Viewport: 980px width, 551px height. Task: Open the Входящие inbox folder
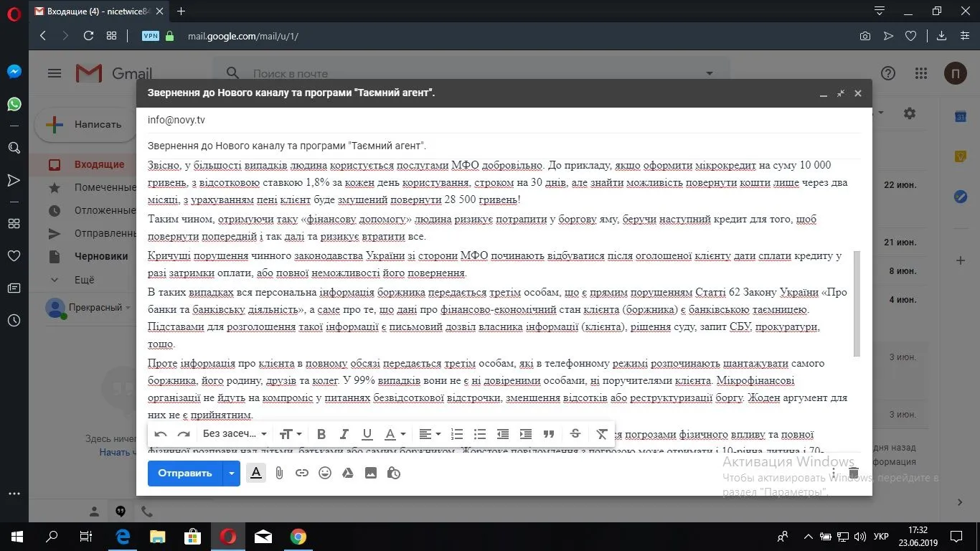pos(99,164)
